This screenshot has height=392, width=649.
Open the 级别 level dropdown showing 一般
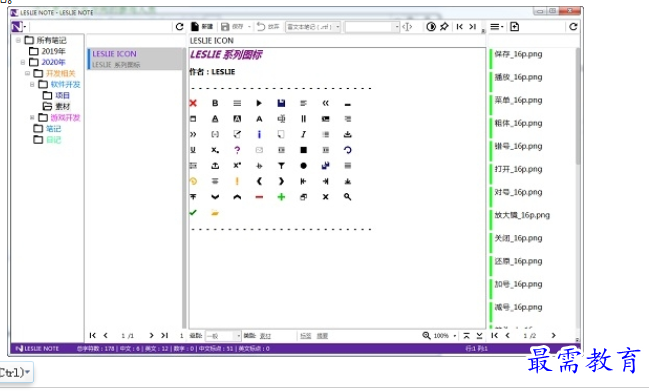(x=224, y=336)
